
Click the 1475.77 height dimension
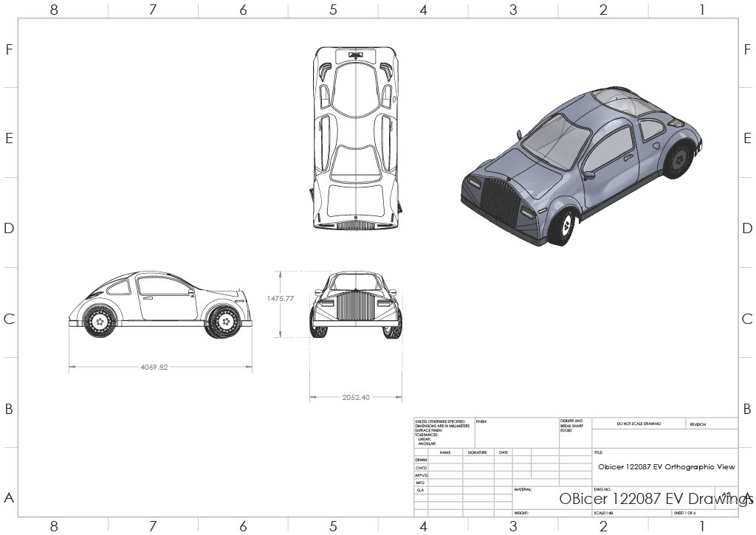coord(280,298)
